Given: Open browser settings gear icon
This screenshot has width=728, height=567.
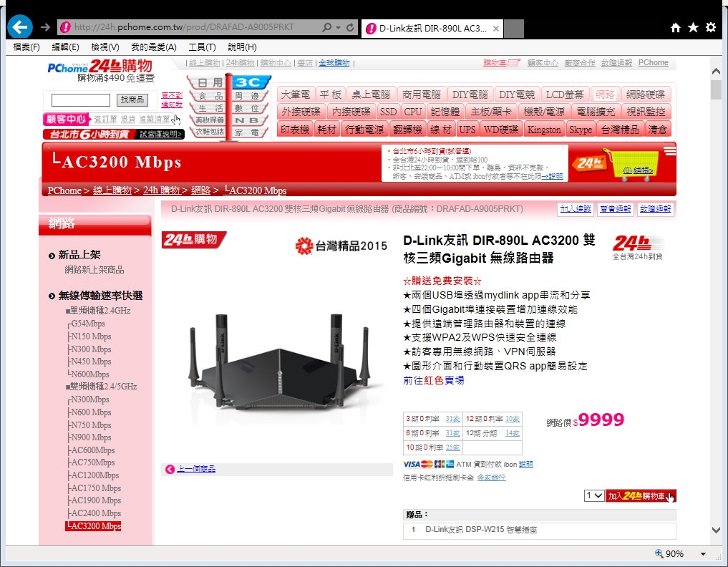Looking at the screenshot, I should pyautogui.click(x=711, y=27).
